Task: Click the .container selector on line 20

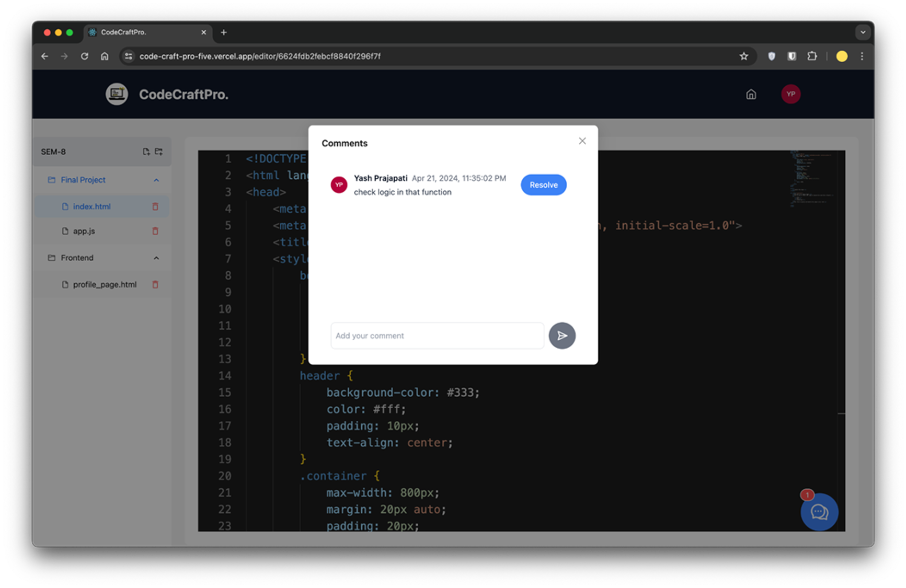Action: (x=333, y=476)
